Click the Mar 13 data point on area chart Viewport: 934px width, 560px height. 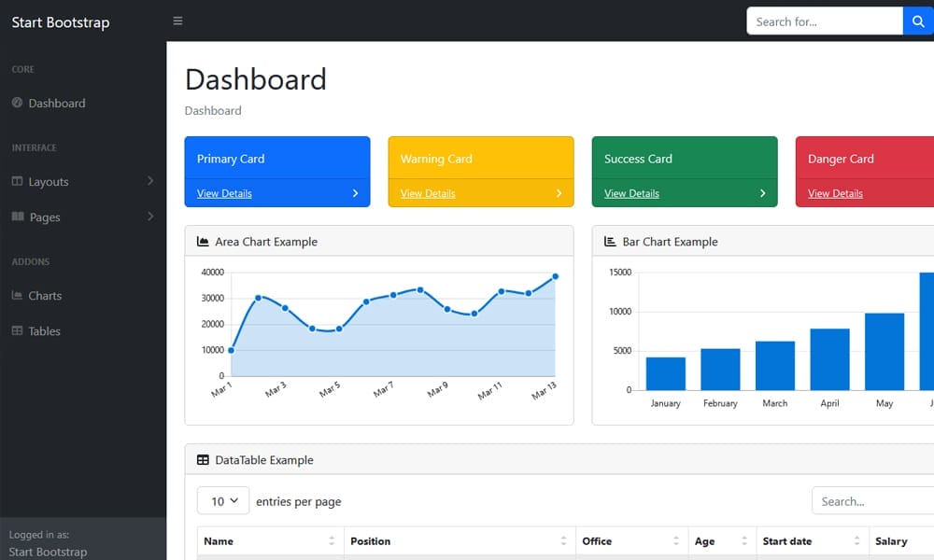point(555,276)
